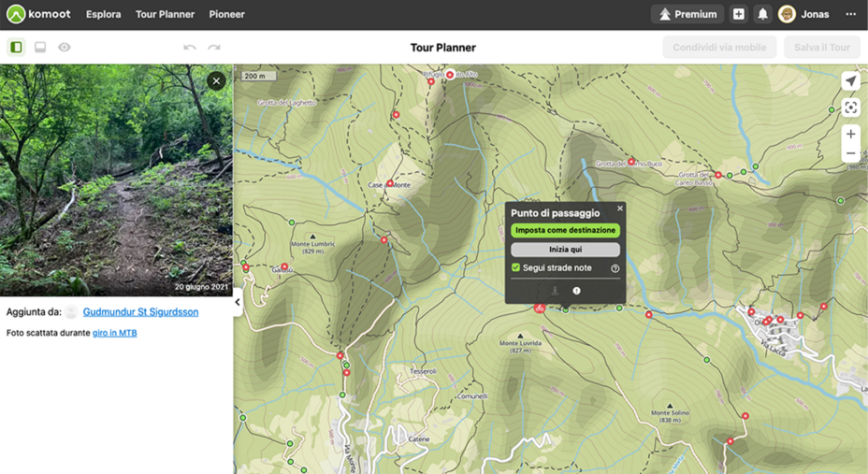Click the locate-me arrow icon
This screenshot has height=474, width=868.
(x=850, y=81)
